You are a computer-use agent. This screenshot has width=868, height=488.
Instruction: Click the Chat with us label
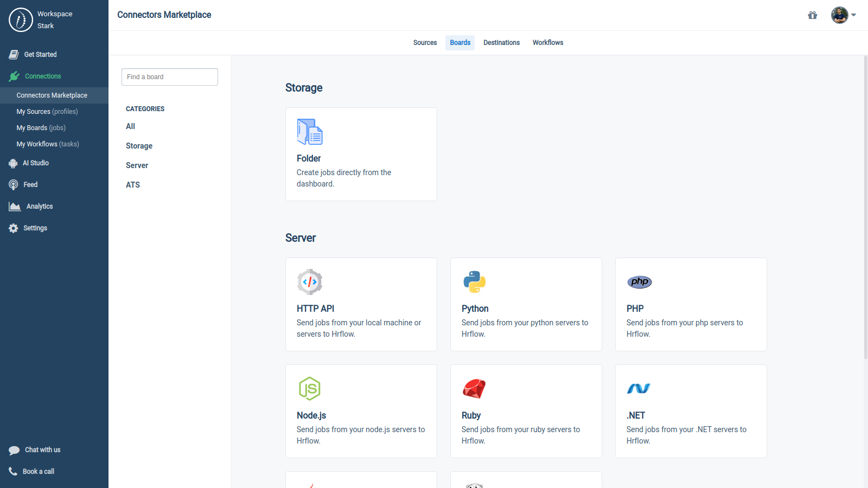(x=42, y=450)
